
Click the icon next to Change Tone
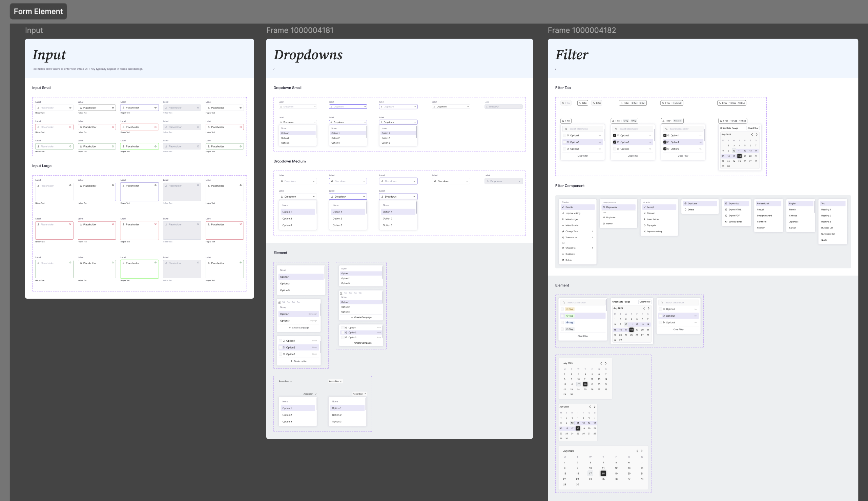(563, 232)
